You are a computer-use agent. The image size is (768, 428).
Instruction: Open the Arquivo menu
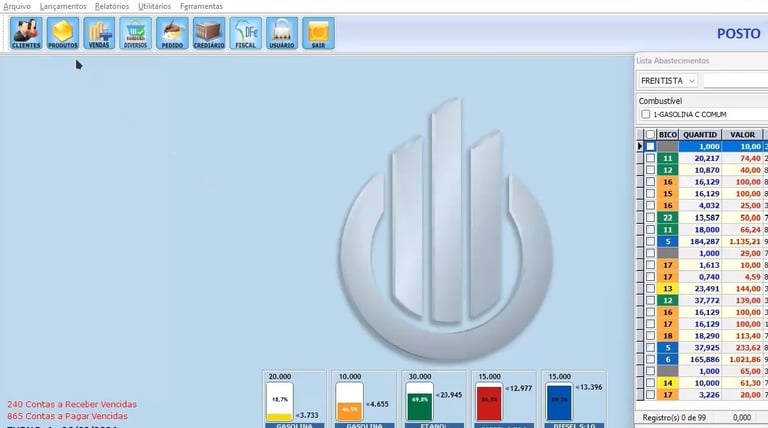17,6
